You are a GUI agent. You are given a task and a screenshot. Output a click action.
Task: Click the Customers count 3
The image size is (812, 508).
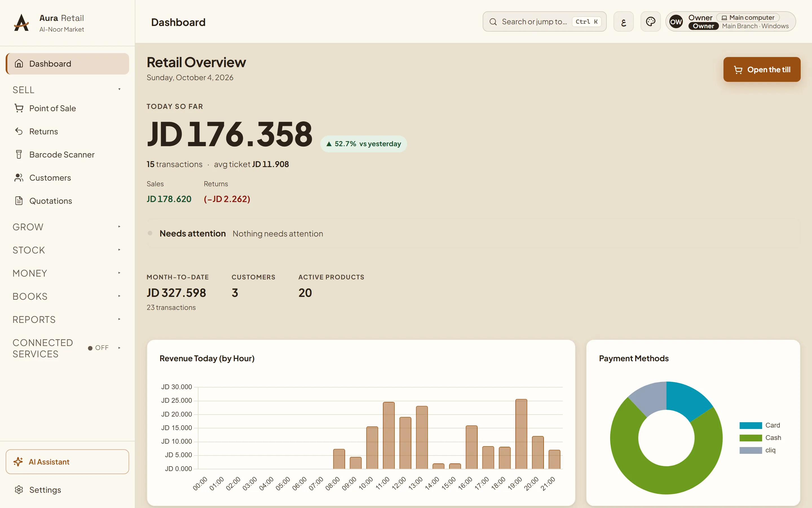click(235, 293)
